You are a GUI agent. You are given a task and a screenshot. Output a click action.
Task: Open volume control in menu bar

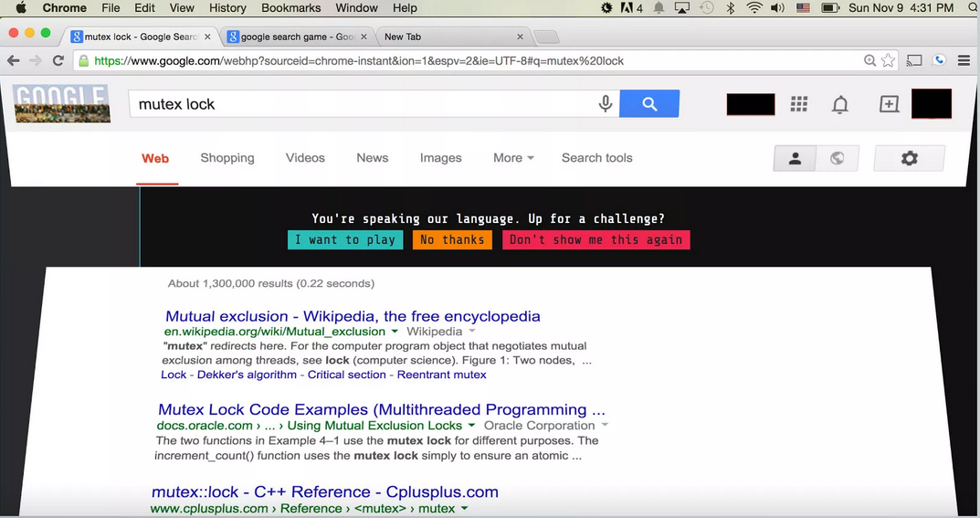777,8
